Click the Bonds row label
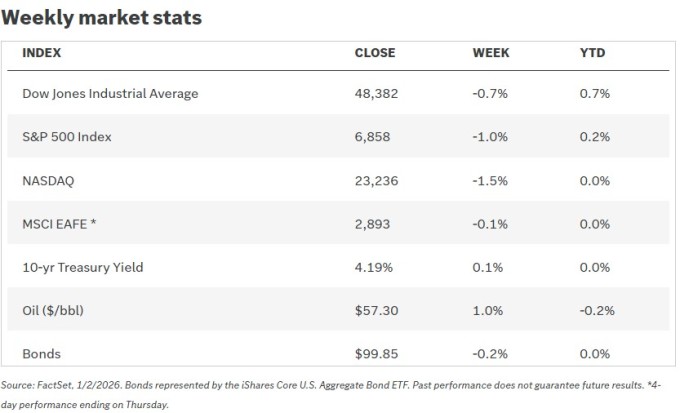The image size is (680, 413). pyautogui.click(x=42, y=354)
